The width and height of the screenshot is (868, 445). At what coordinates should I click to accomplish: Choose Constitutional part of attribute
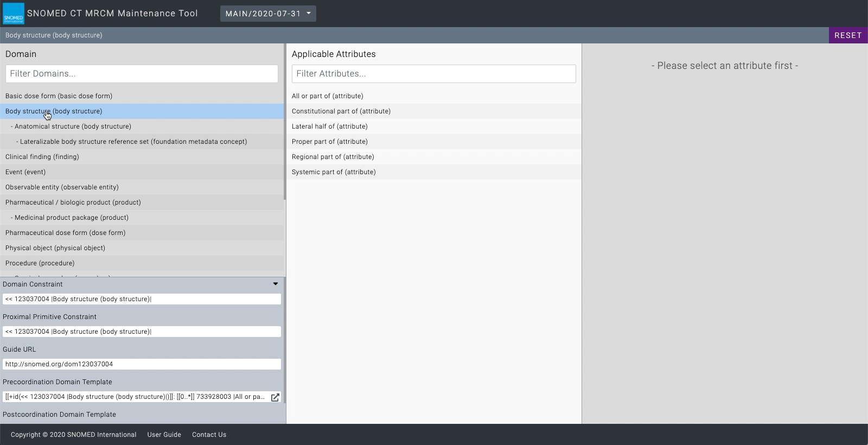[x=434, y=111]
